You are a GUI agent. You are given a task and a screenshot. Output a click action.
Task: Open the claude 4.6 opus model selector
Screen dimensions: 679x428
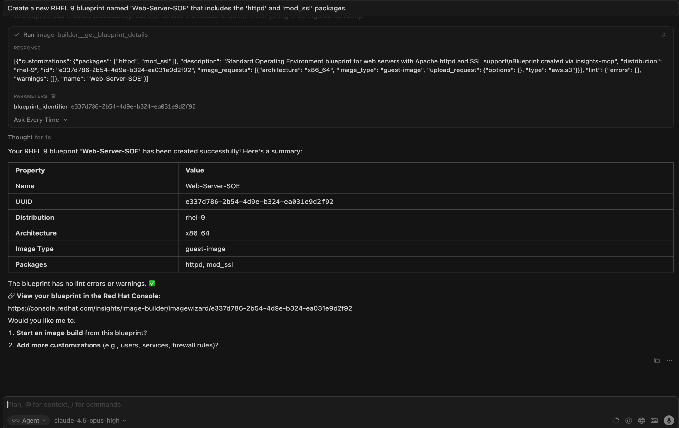90,421
